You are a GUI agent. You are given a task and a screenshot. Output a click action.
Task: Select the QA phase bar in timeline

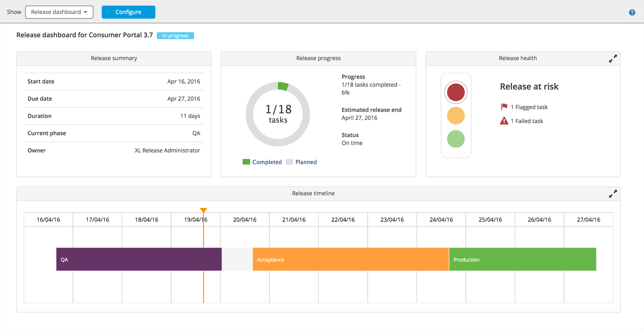[x=139, y=259]
